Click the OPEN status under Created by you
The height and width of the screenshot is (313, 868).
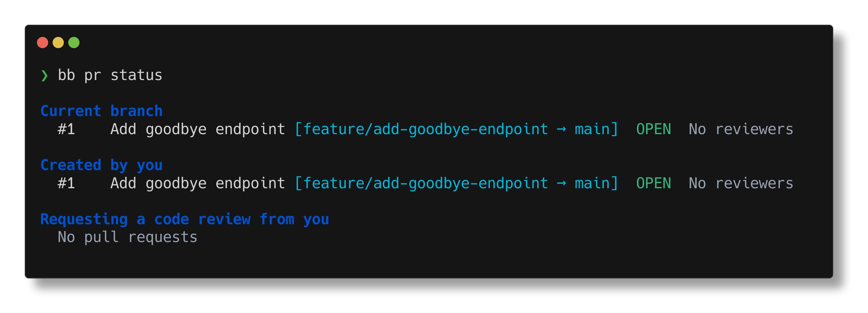(x=653, y=184)
